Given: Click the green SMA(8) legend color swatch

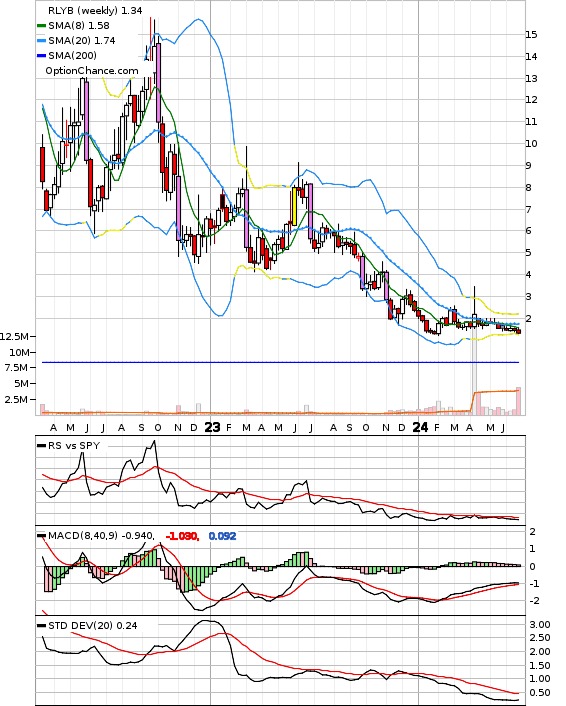Looking at the screenshot, I should [x=41, y=26].
